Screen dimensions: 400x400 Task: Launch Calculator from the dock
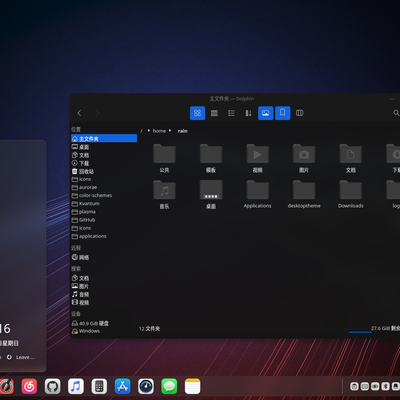(x=99, y=387)
